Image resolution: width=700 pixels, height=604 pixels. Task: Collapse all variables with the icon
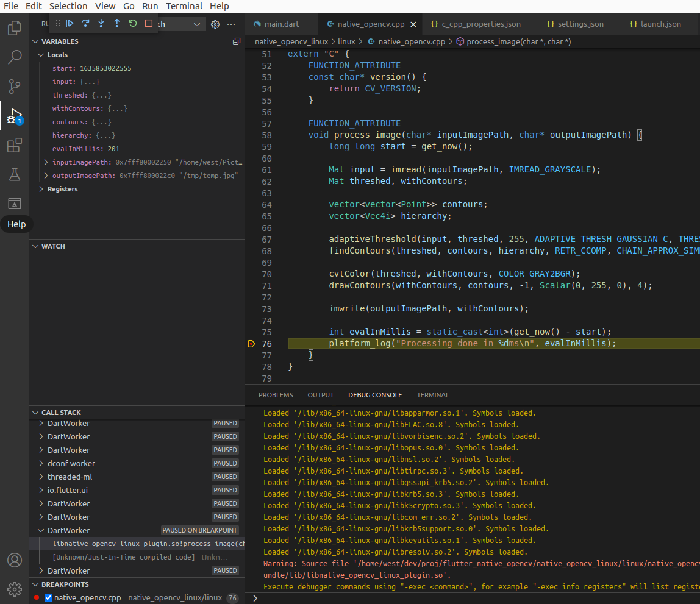tap(236, 41)
